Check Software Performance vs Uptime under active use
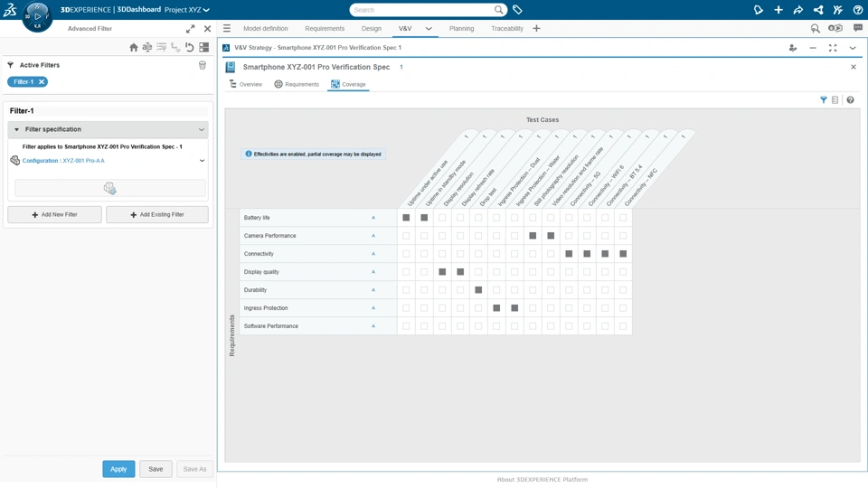This screenshot has height=488, width=868. (x=406, y=326)
